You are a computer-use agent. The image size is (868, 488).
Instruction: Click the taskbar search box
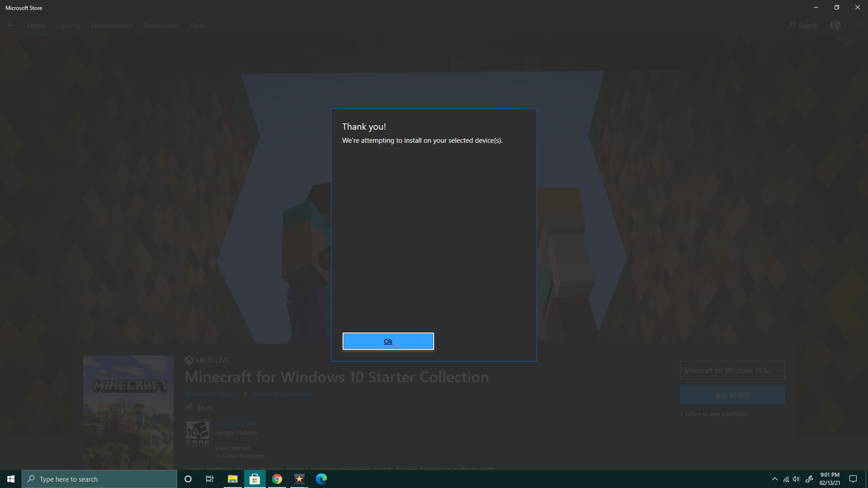(99, 479)
